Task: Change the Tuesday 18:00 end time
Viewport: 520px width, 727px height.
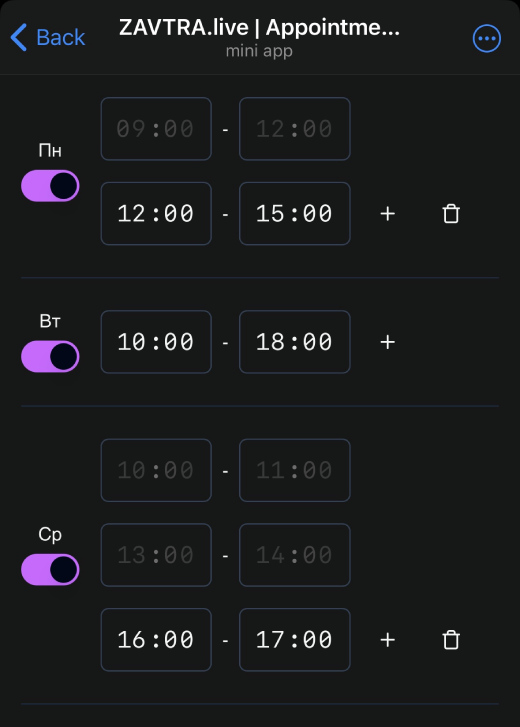Action: click(x=295, y=342)
